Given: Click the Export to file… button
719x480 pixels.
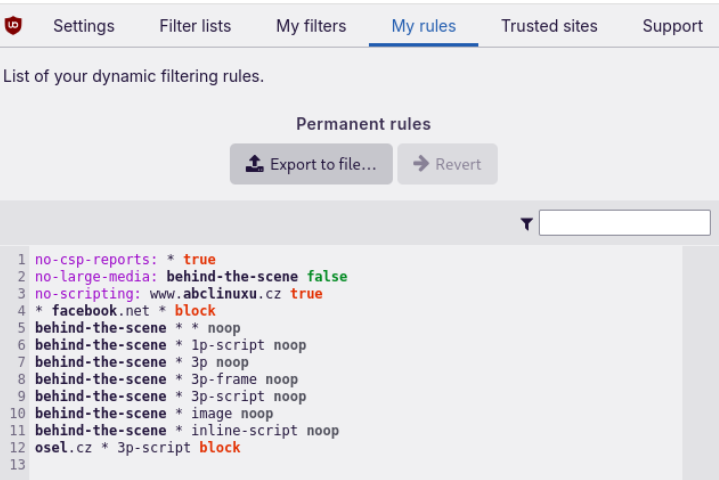Looking at the screenshot, I should click(311, 164).
